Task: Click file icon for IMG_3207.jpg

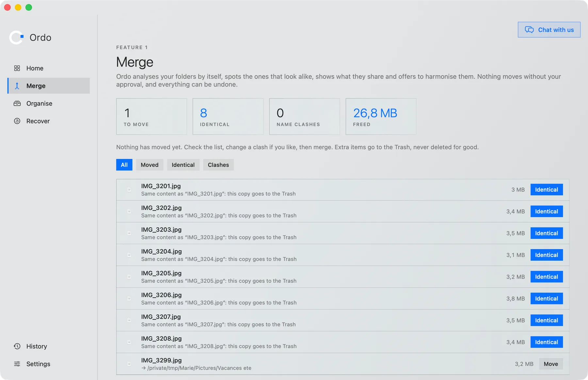Action: click(129, 320)
